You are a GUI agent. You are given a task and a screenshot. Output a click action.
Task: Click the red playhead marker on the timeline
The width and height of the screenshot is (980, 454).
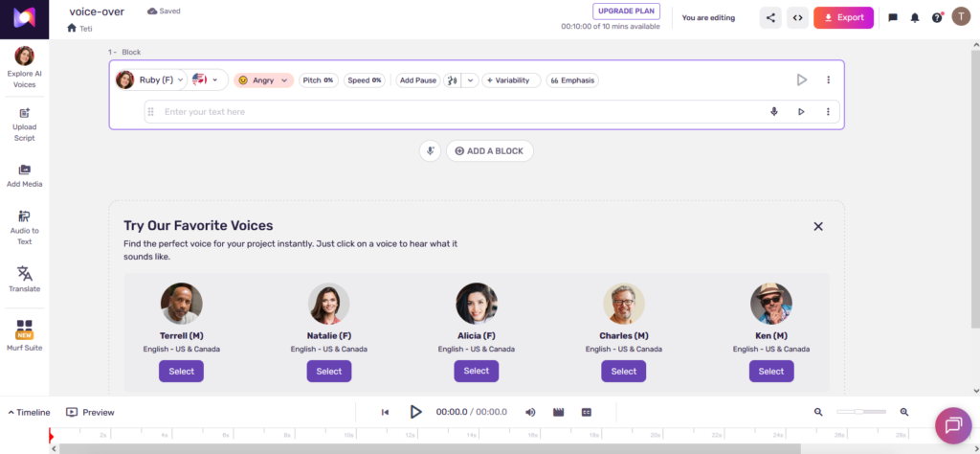pyautogui.click(x=52, y=436)
